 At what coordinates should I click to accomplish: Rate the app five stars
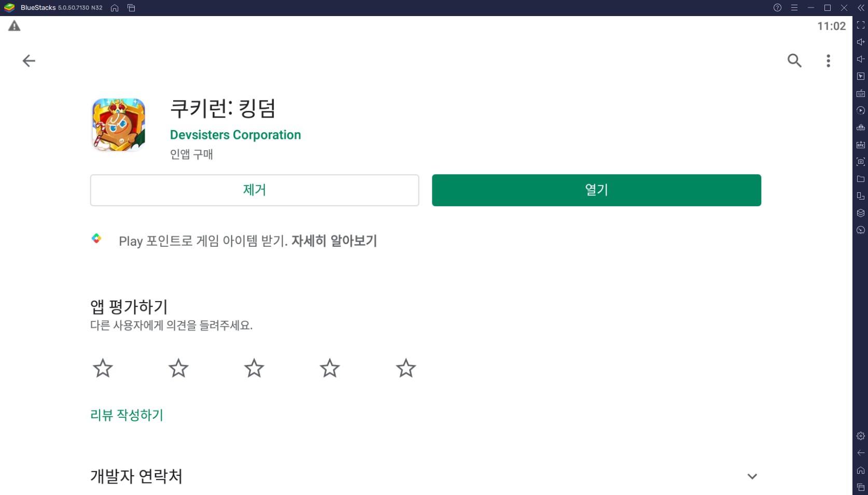point(406,369)
